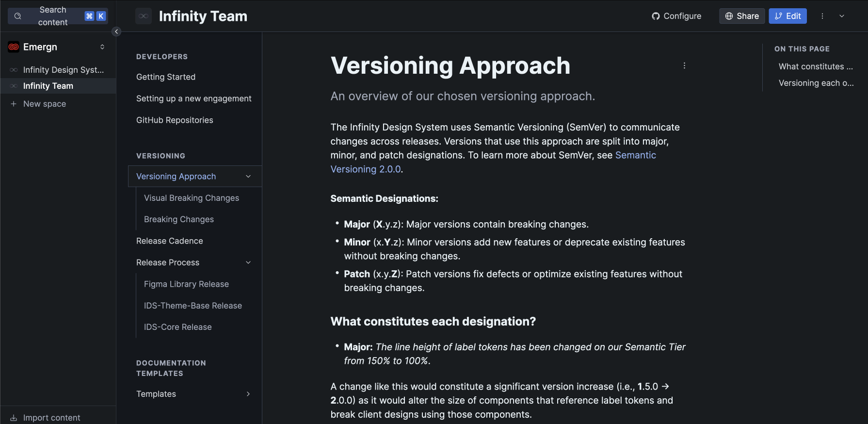Click the search magnifier icon
868x424 pixels.
(18, 16)
